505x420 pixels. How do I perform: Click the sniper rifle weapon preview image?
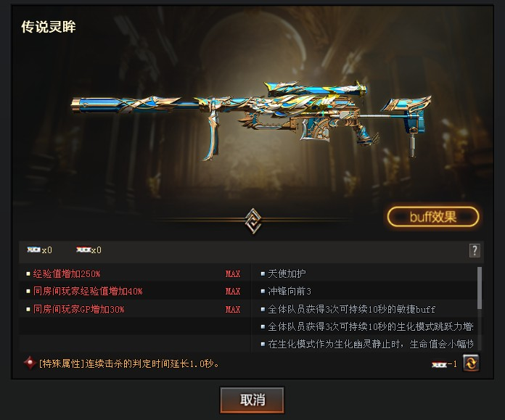pyautogui.click(x=251, y=119)
